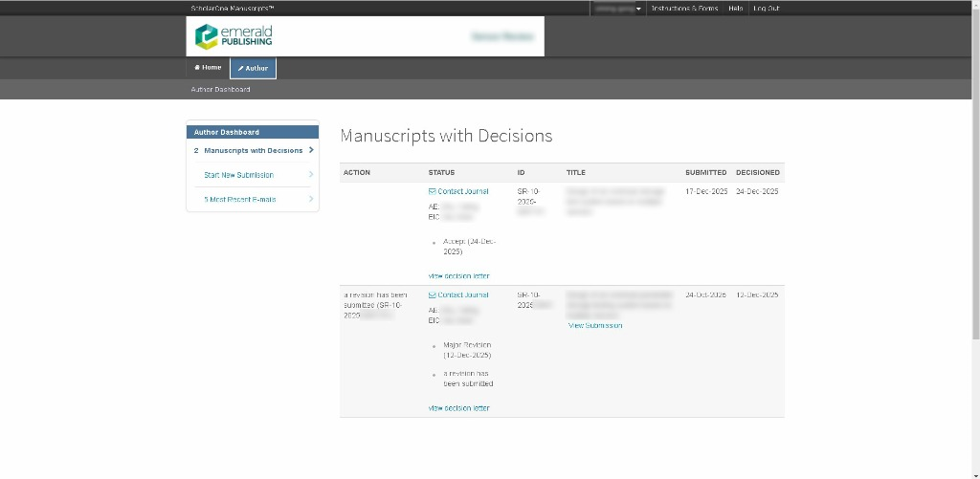Click envelope icon for the Major Revision manuscript

[x=433, y=295]
